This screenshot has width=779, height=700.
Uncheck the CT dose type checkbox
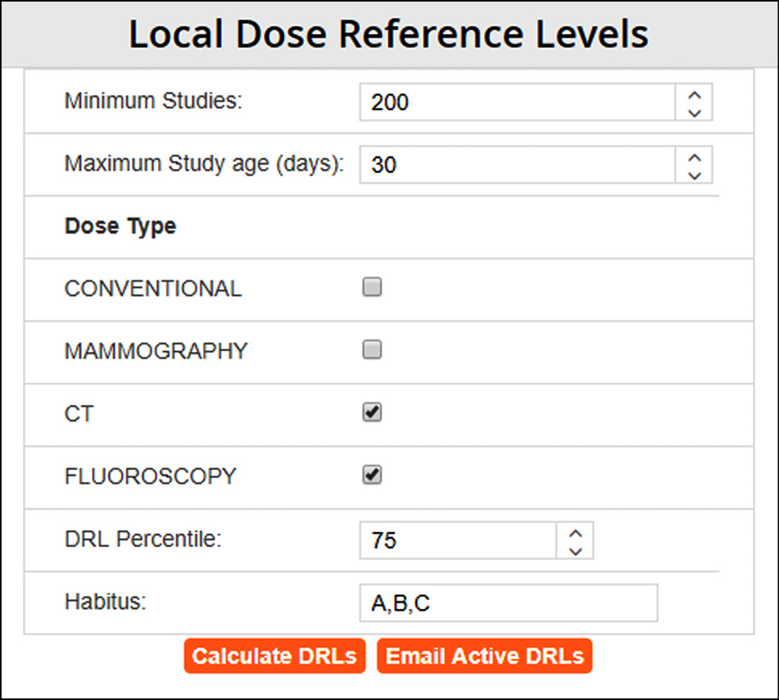point(372,413)
